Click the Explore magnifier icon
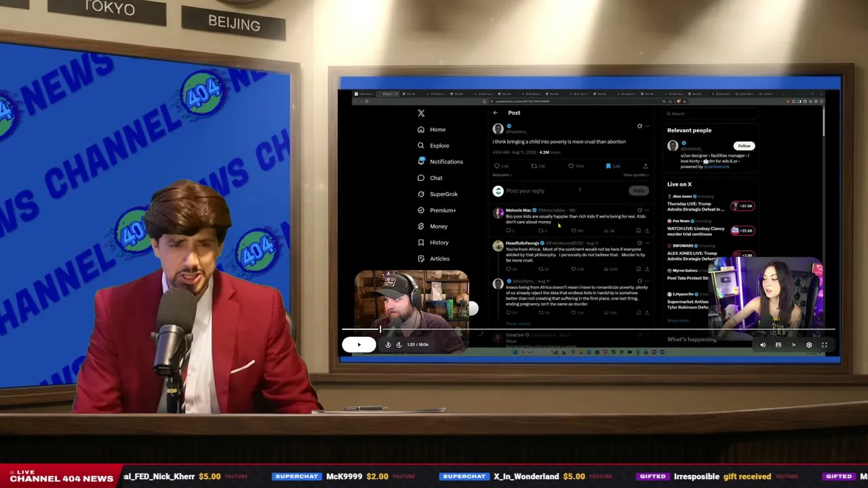 click(x=421, y=146)
